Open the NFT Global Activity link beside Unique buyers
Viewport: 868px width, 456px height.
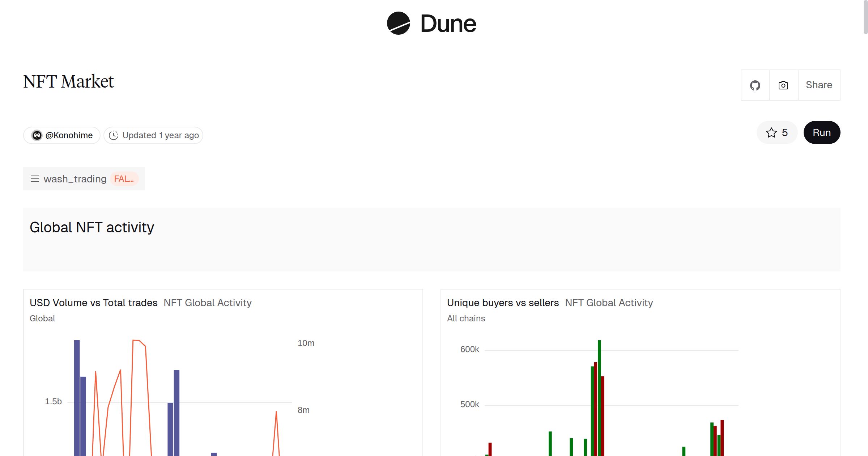[x=609, y=303]
